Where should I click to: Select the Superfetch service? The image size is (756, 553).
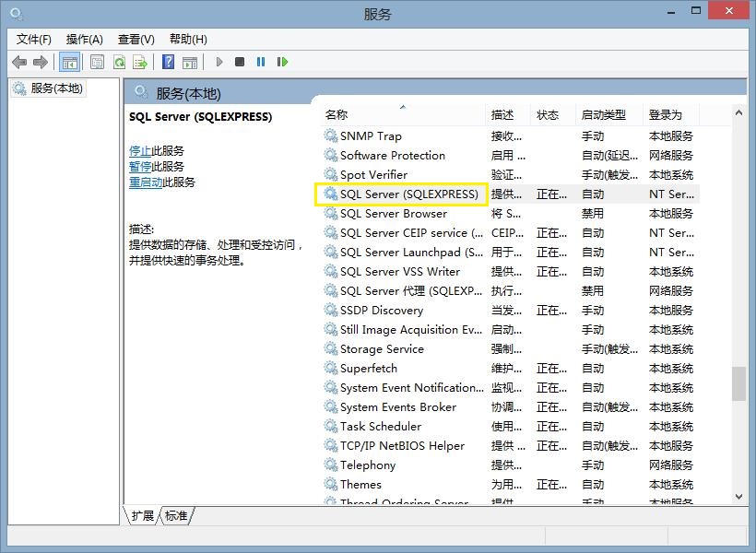tap(511, 369)
